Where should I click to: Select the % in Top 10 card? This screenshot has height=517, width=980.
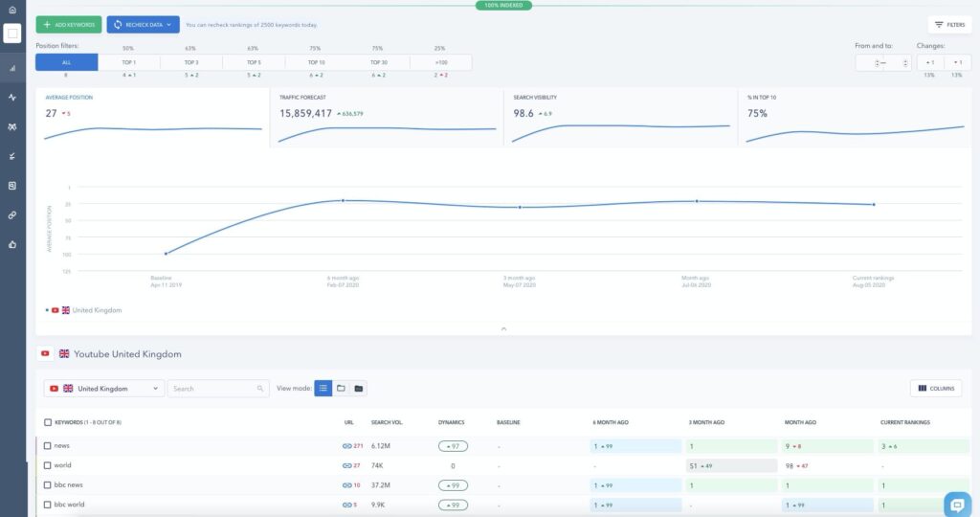[855, 118]
